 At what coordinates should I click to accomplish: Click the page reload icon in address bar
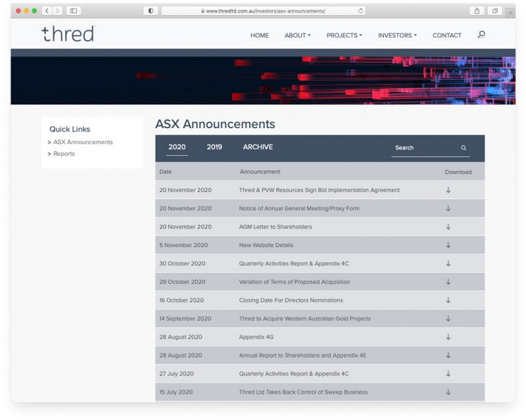pyautogui.click(x=361, y=11)
